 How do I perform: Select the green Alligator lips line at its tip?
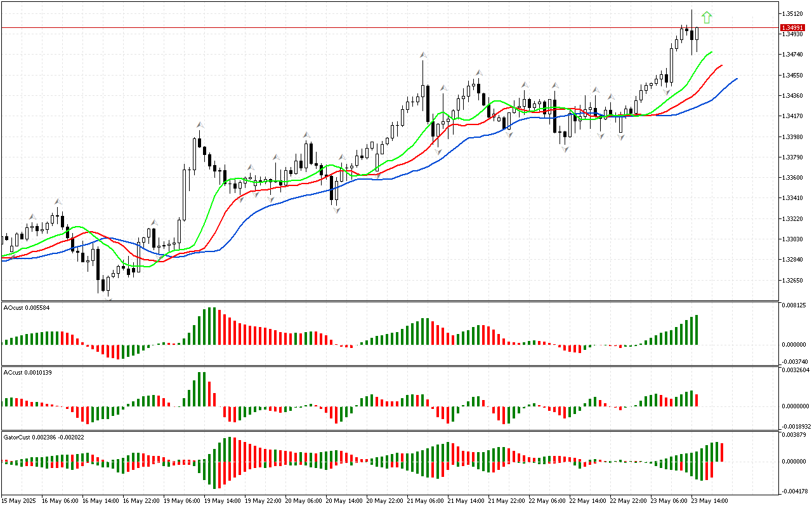click(x=711, y=52)
